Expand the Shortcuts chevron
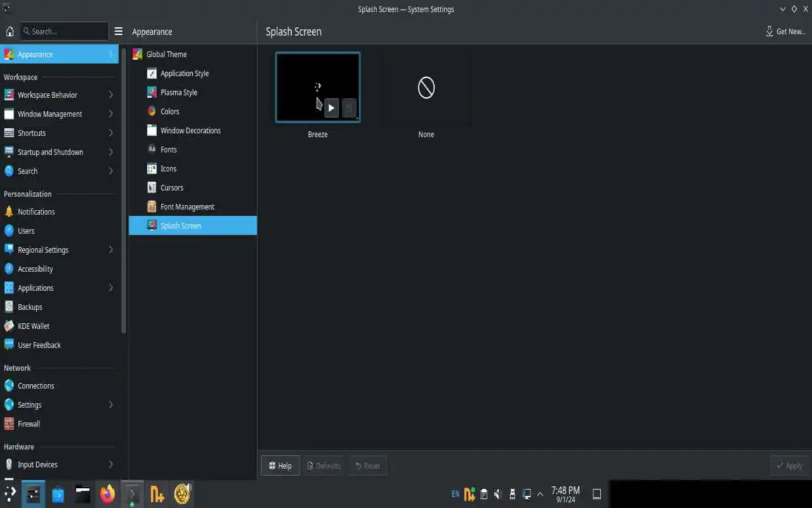This screenshot has width=812, height=508. (x=110, y=133)
